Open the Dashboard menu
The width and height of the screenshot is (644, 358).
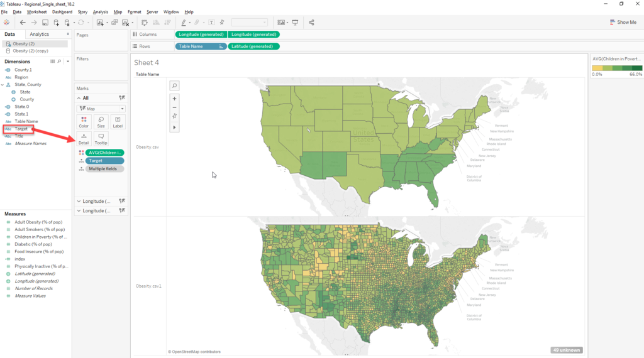click(62, 12)
